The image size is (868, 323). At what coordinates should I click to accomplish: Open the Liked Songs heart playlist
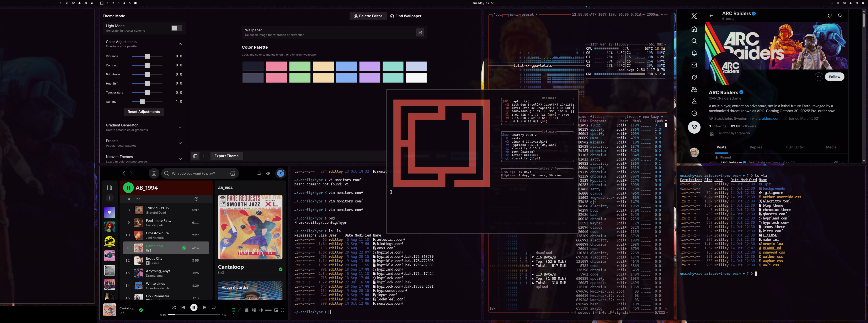click(110, 212)
